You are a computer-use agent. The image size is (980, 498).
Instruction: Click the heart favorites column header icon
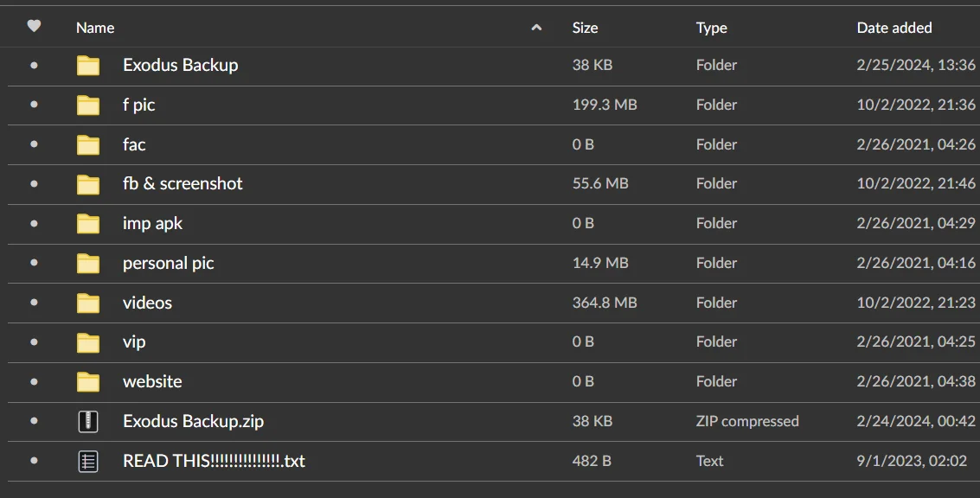click(34, 26)
